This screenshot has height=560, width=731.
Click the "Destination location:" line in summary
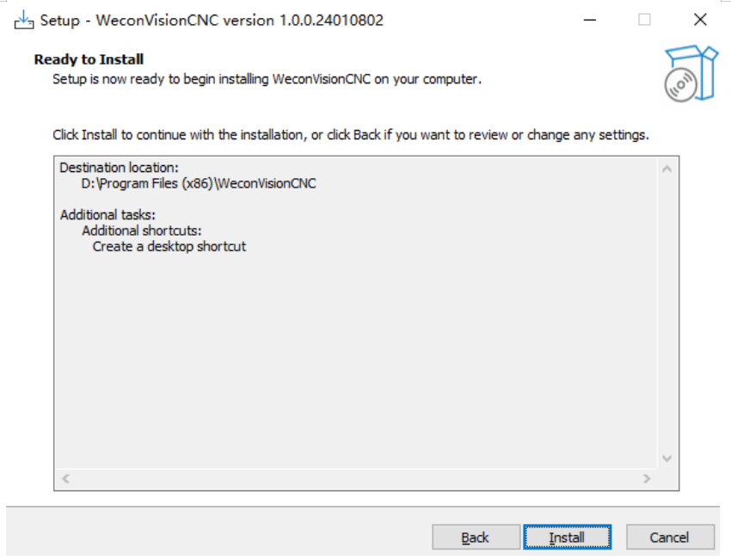119,168
